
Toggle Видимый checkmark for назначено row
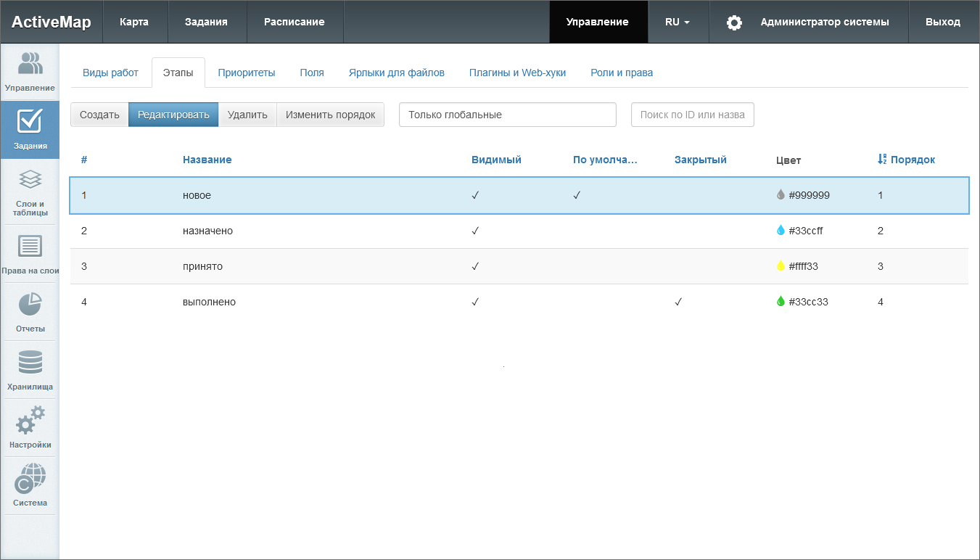click(x=475, y=231)
